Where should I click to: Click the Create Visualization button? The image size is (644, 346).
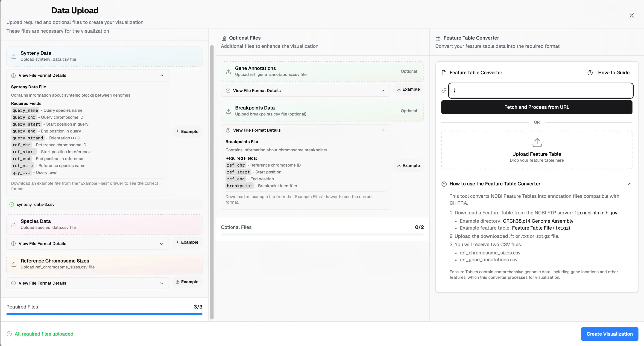coord(609,334)
